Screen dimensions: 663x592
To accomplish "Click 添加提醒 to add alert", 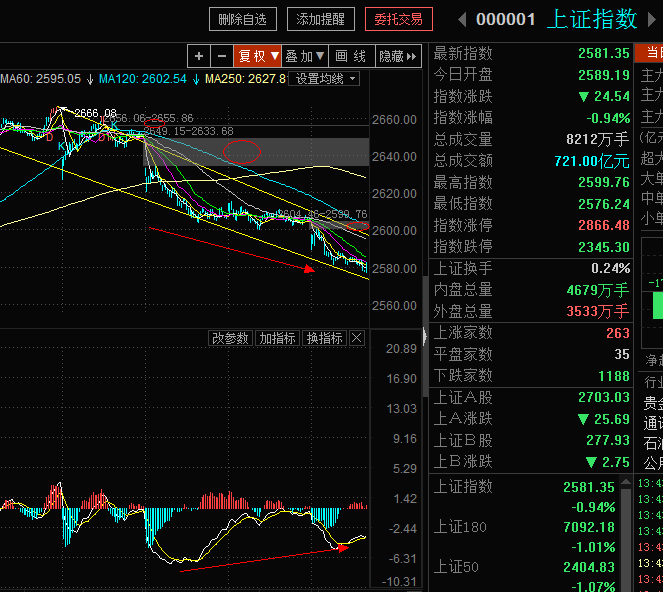I will (320, 19).
